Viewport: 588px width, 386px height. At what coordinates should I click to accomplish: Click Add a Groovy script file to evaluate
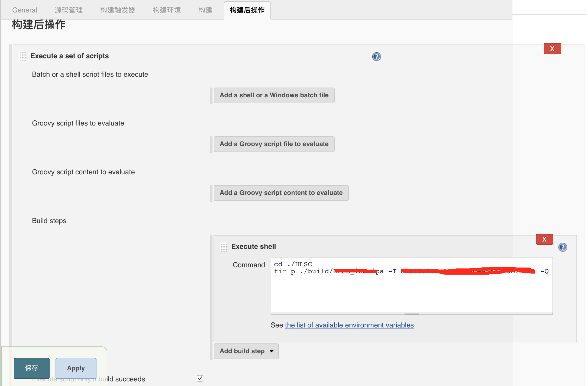click(x=274, y=144)
